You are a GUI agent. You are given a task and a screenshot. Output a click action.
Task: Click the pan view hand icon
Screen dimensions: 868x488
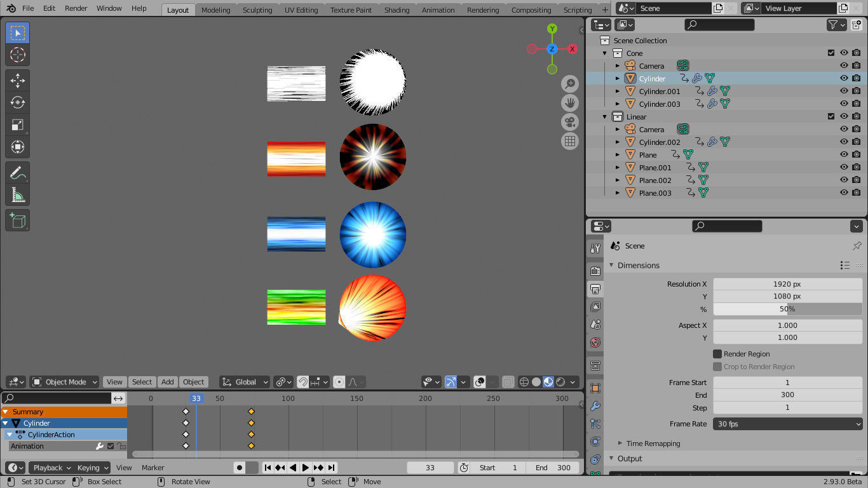[x=570, y=103]
